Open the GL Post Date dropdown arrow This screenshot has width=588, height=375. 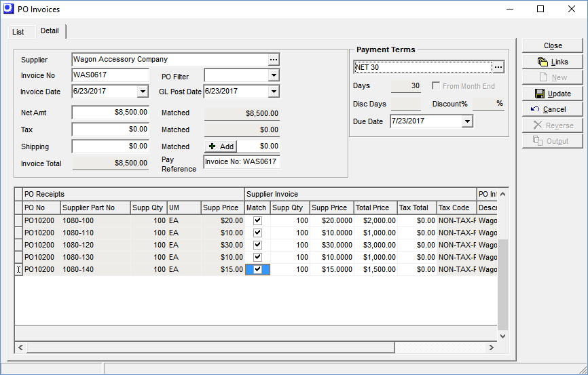[x=274, y=92]
